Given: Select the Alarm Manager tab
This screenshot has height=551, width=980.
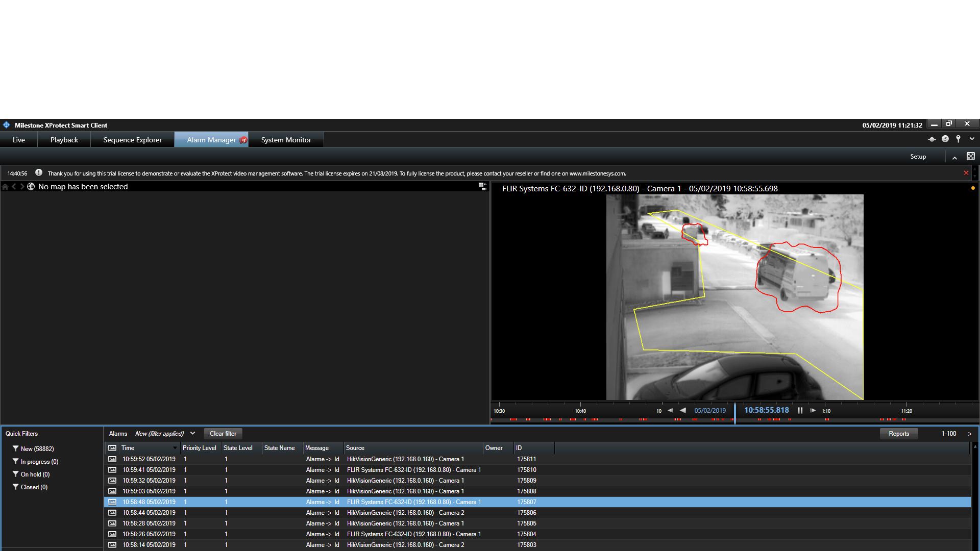Looking at the screenshot, I should pos(211,140).
